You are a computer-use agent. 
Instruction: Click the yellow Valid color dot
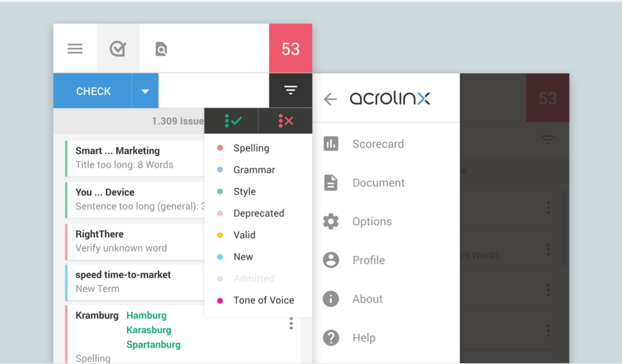[x=220, y=235]
